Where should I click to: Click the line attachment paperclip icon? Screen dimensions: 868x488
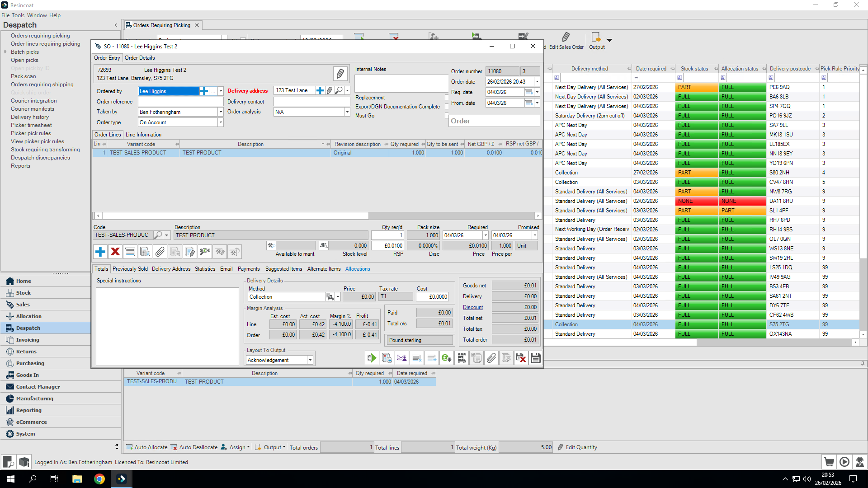160,252
